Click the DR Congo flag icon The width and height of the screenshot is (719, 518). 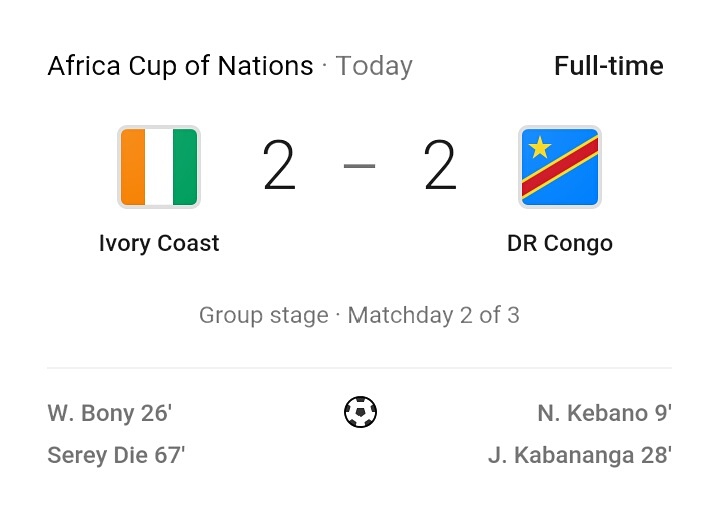click(559, 167)
